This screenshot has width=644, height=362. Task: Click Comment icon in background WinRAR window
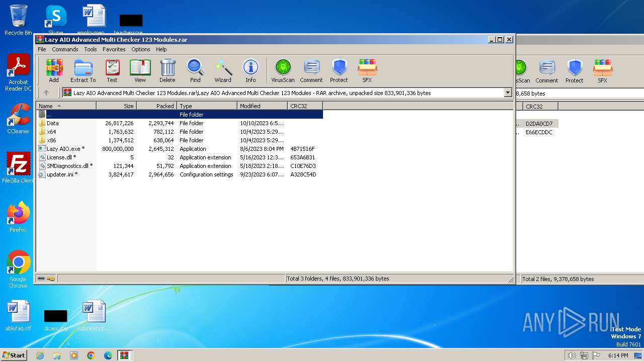tap(547, 71)
